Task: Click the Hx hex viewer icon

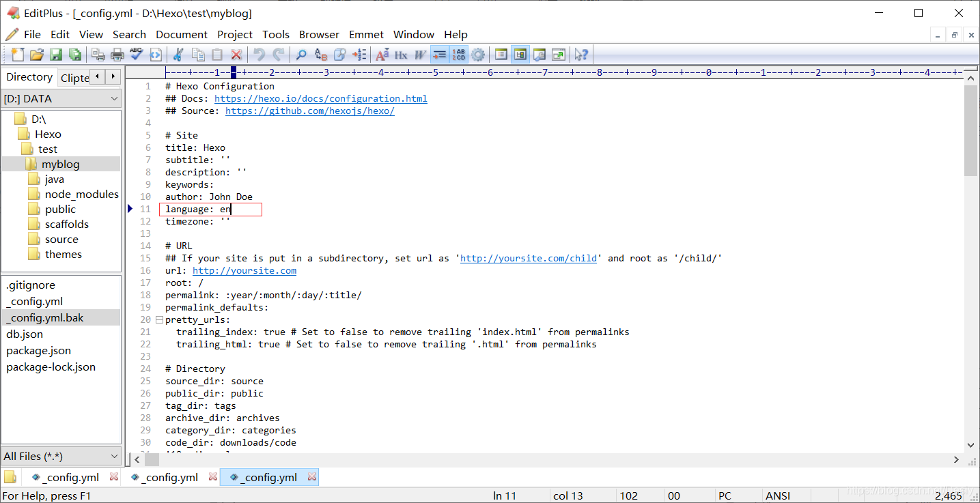Action: pyautogui.click(x=401, y=55)
